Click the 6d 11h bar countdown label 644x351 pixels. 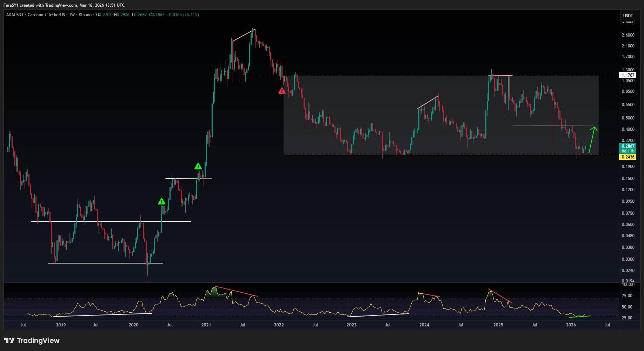(x=628, y=151)
